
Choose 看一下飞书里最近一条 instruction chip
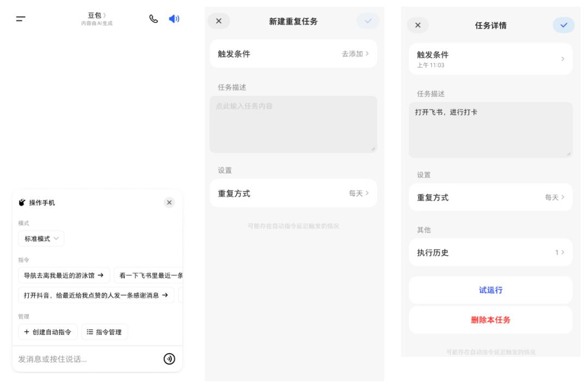[x=149, y=275]
